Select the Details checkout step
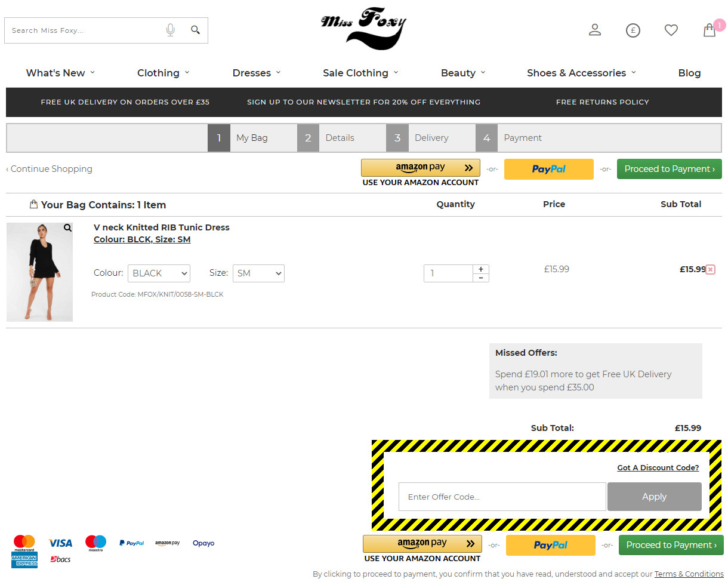Screen dimensions: 728x585 (341, 138)
